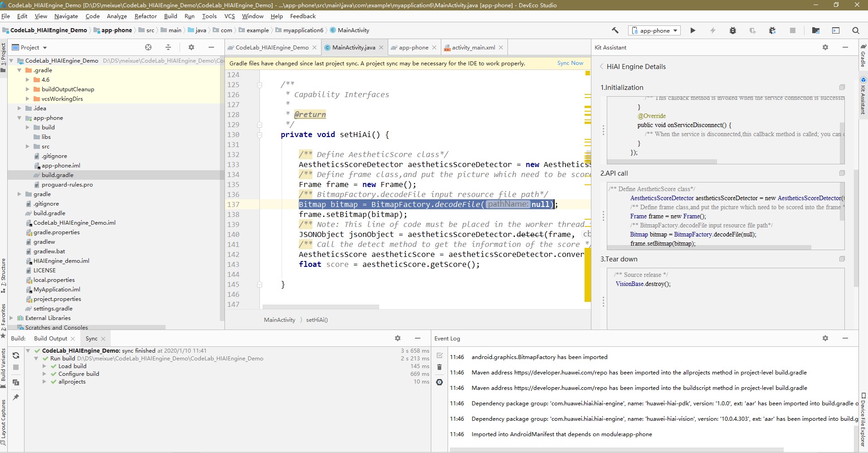Screen dimensions: 868x453
Task: Open Event Log settings gear
Action: pyautogui.click(x=825, y=338)
